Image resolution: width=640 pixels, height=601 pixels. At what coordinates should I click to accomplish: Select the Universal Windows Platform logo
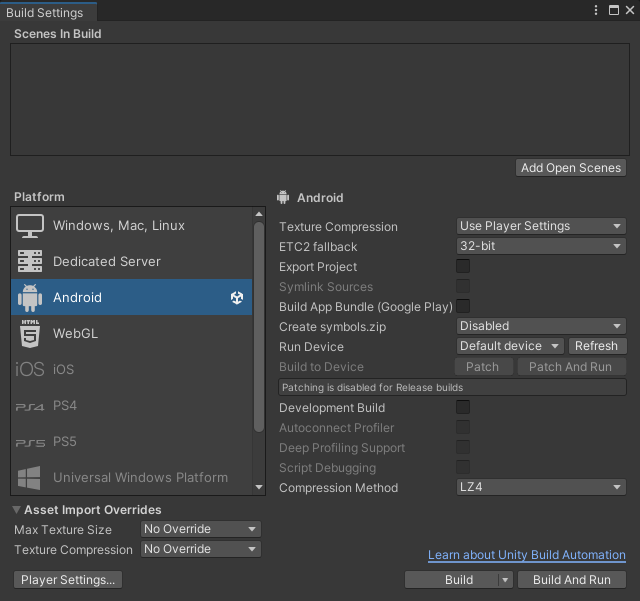[29, 477]
